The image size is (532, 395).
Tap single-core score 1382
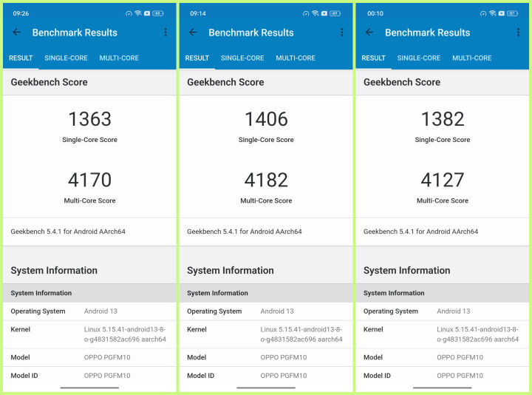pyautogui.click(x=443, y=119)
